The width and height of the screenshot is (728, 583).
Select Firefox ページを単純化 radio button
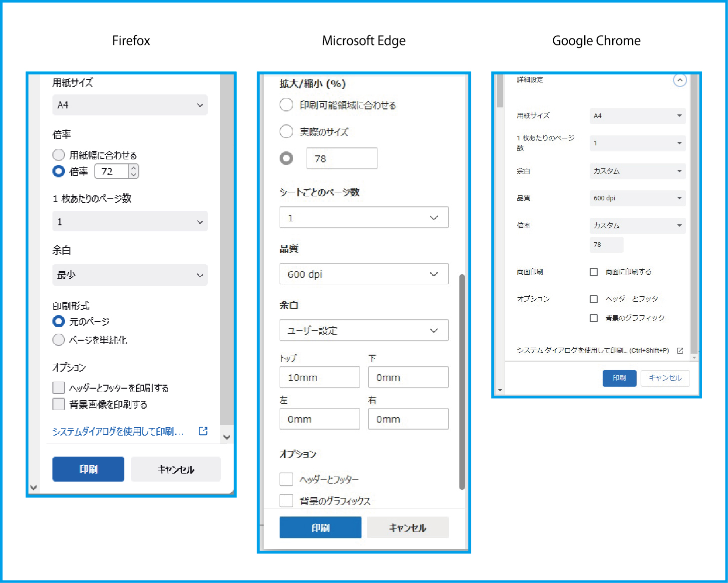click(x=58, y=340)
